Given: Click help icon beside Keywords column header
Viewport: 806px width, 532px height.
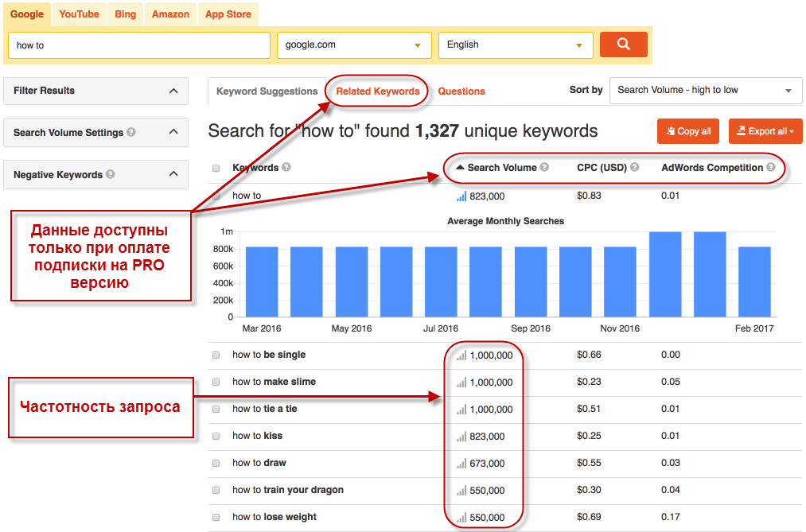Looking at the screenshot, I should (x=286, y=167).
